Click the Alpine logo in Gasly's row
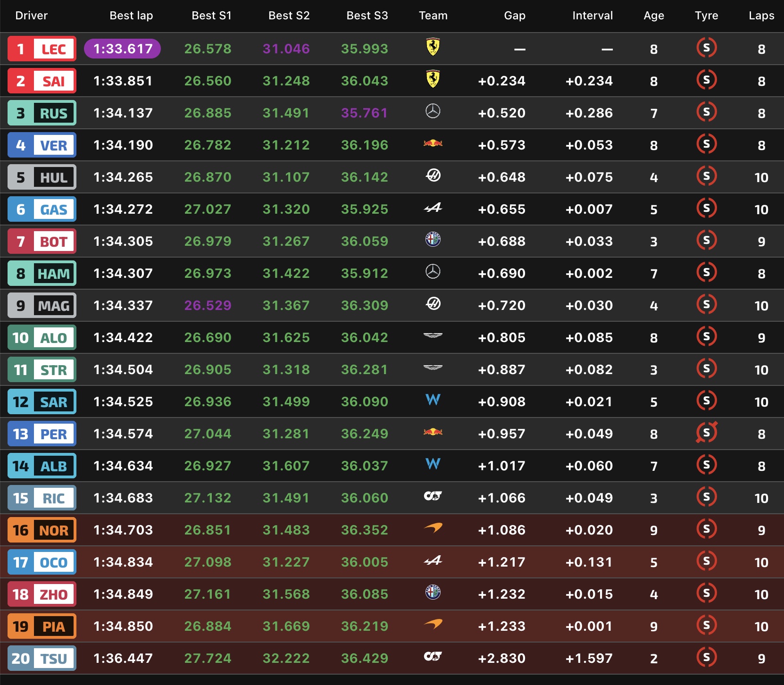Viewport: 784px width, 685px height. 433,208
